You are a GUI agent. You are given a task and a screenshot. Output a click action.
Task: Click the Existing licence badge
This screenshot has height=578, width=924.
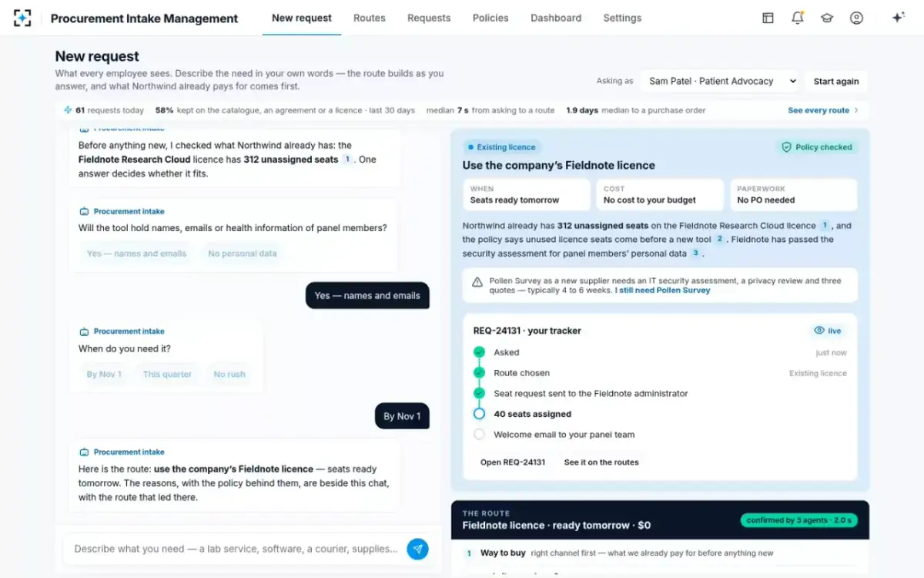502,147
